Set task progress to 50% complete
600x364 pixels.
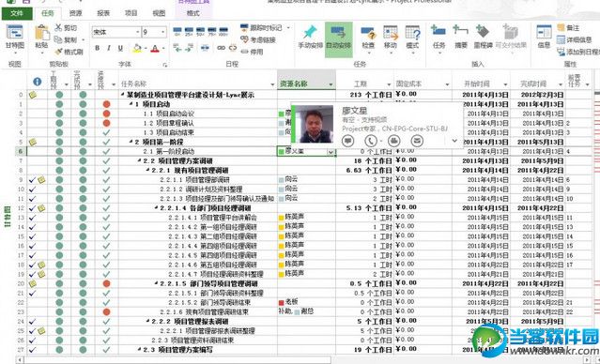pos(201,31)
